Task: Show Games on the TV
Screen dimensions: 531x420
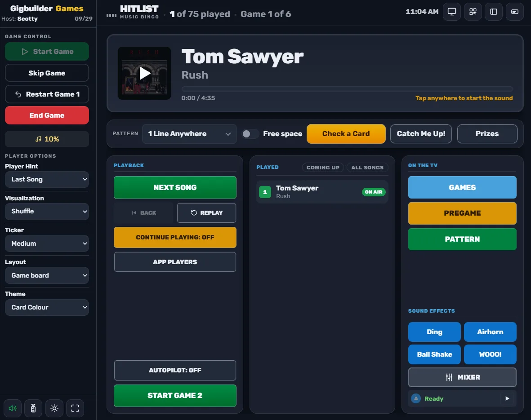Action: pos(462,187)
